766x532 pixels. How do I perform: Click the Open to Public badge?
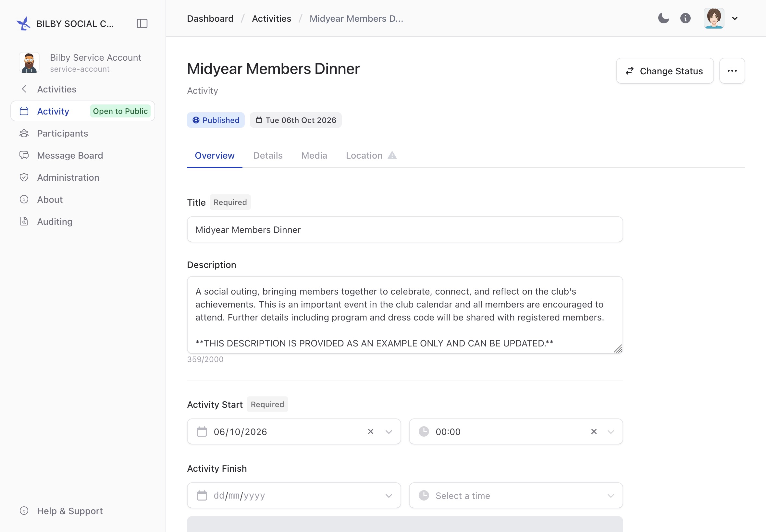[x=120, y=111]
